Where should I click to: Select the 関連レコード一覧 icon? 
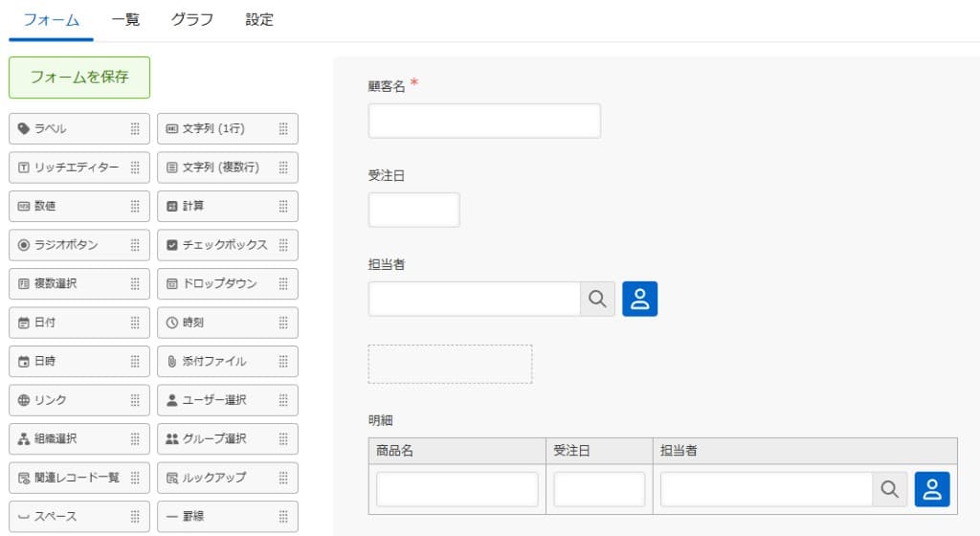[24, 478]
